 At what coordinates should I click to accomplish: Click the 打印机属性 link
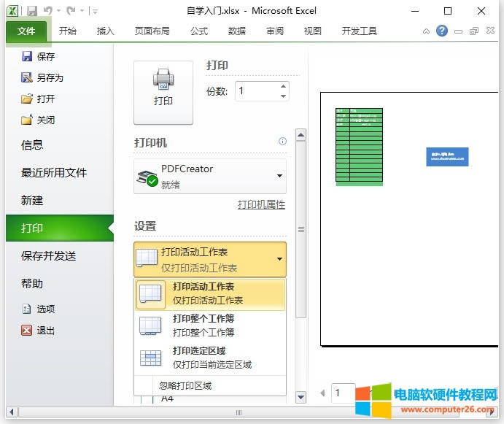click(261, 204)
